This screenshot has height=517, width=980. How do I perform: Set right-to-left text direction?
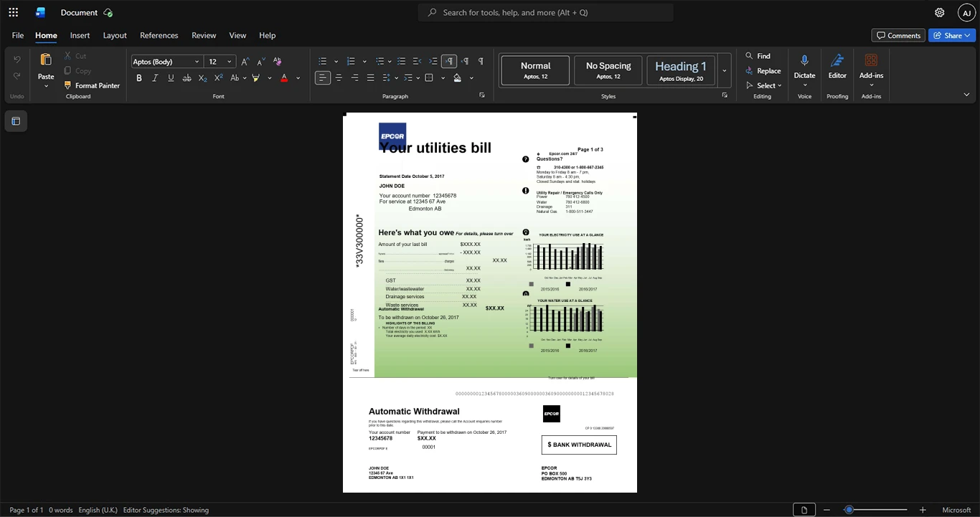coord(465,62)
